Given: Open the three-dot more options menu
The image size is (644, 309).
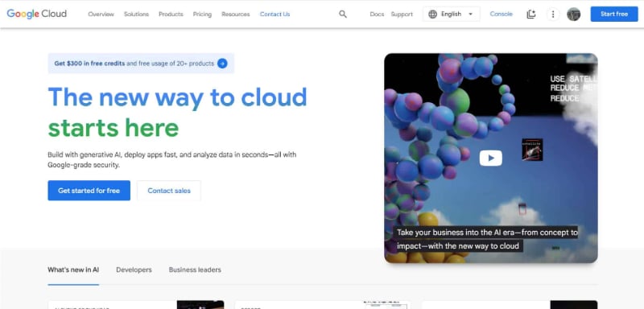Looking at the screenshot, I should pos(553,14).
